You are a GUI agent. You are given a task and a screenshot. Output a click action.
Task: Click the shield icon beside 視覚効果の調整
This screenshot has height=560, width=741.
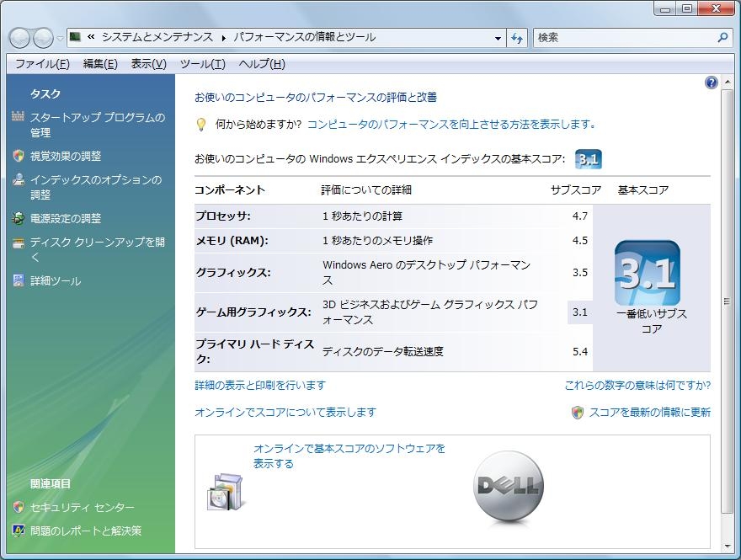19,156
